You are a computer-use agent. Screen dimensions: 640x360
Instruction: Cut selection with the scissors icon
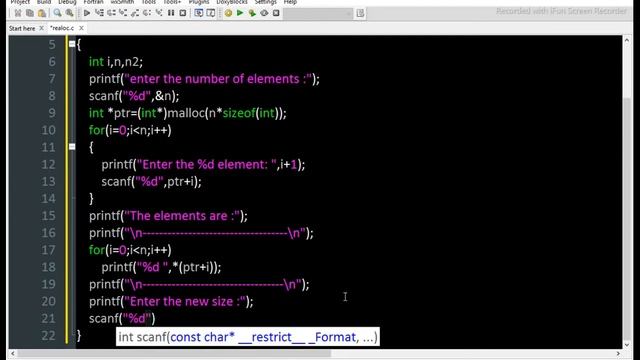pos(18,13)
